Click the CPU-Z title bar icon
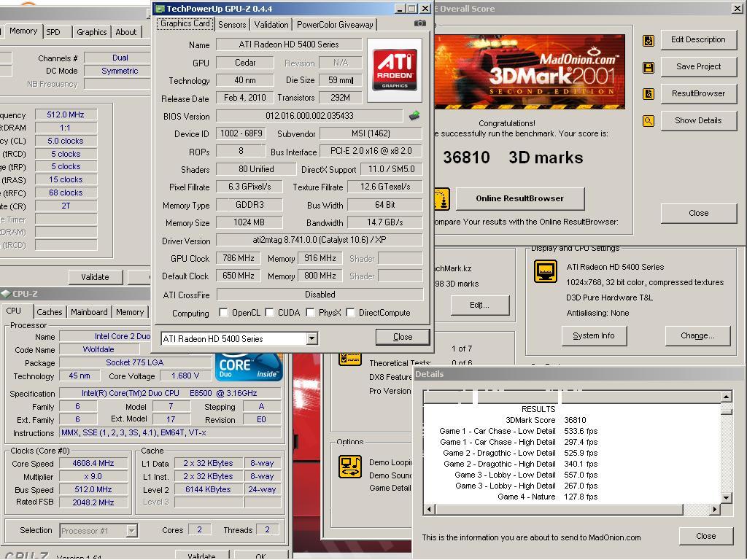747x560 pixels. click(x=6, y=294)
